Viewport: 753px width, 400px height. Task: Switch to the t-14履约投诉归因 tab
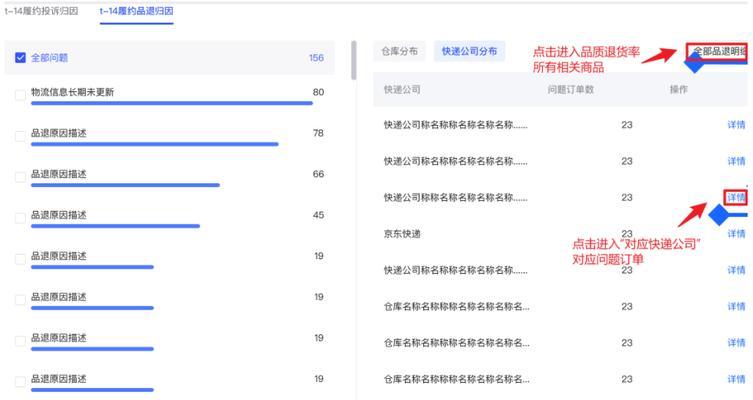(41, 11)
